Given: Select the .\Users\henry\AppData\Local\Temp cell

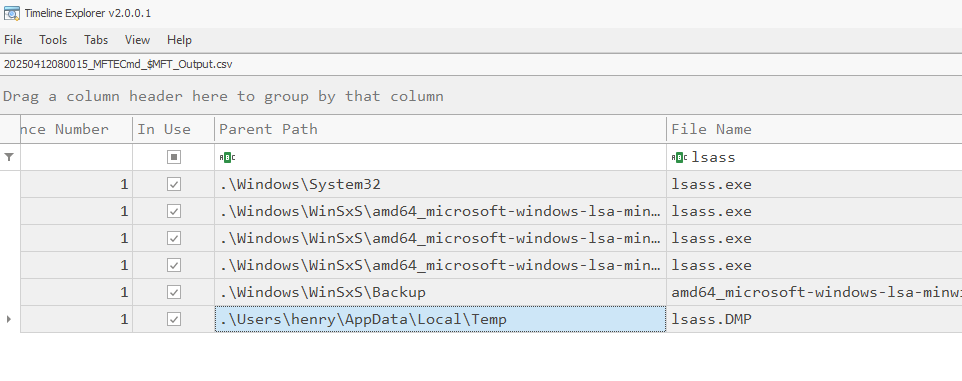Looking at the screenshot, I should (441, 320).
